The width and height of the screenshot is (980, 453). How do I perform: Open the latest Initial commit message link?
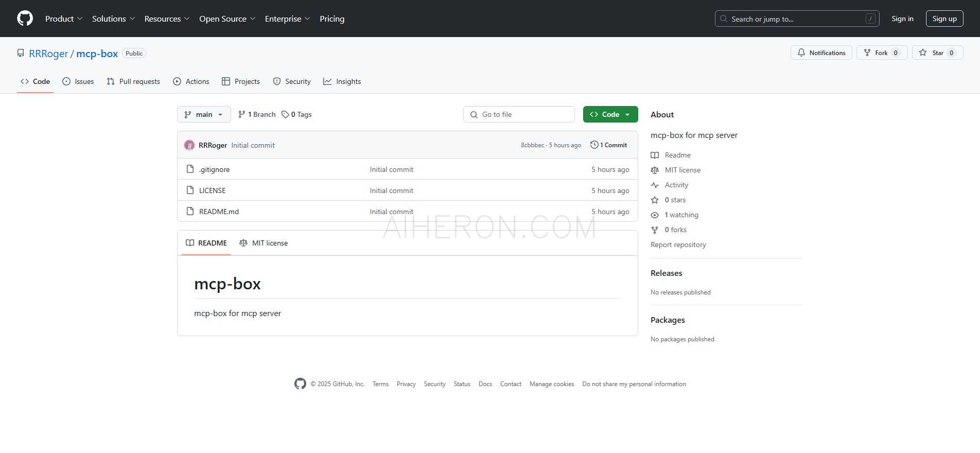click(x=253, y=145)
